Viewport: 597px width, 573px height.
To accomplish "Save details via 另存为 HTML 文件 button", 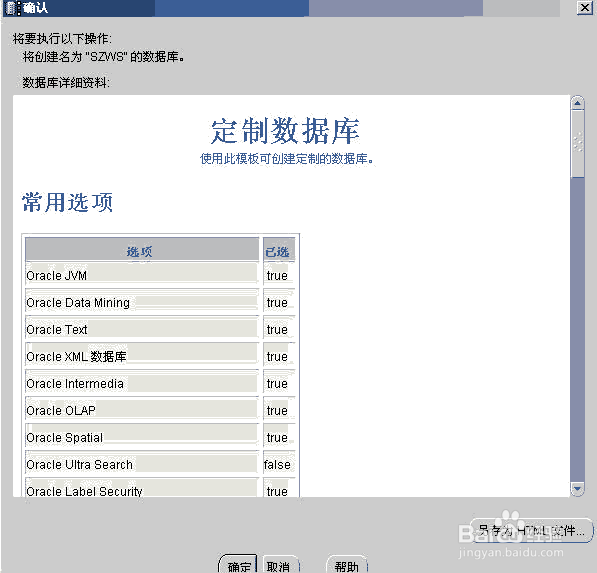I will coord(532,530).
